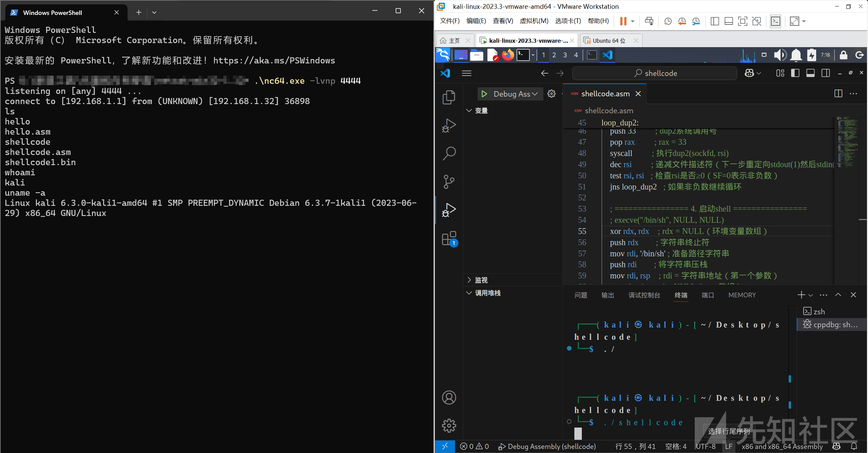Switch to the 问题 problems tab
The height and width of the screenshot is (453, 868).
click(581, 295)
